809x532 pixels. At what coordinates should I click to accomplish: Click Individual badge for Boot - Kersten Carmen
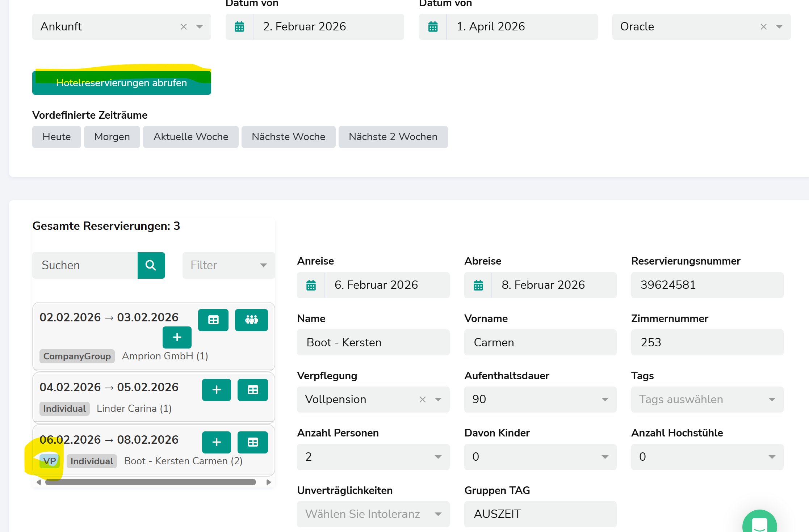point(92,461)
